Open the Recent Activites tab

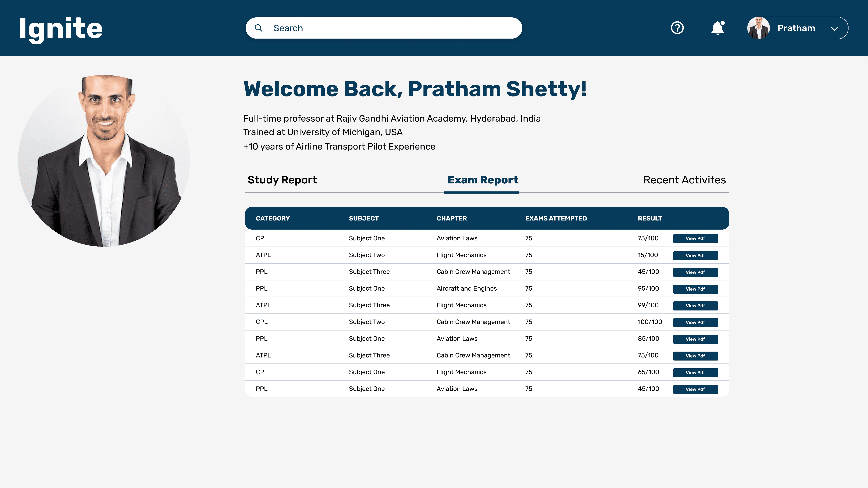[x=684, y=180]
